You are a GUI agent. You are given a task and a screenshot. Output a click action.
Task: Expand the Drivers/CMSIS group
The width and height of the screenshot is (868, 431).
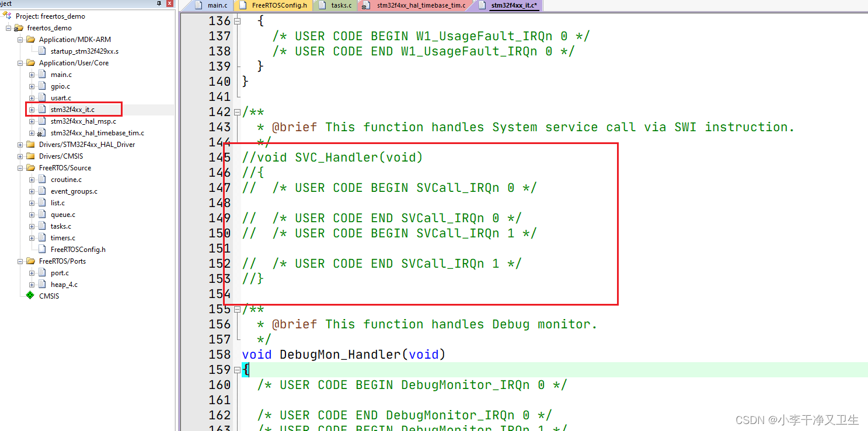point(20,156)
